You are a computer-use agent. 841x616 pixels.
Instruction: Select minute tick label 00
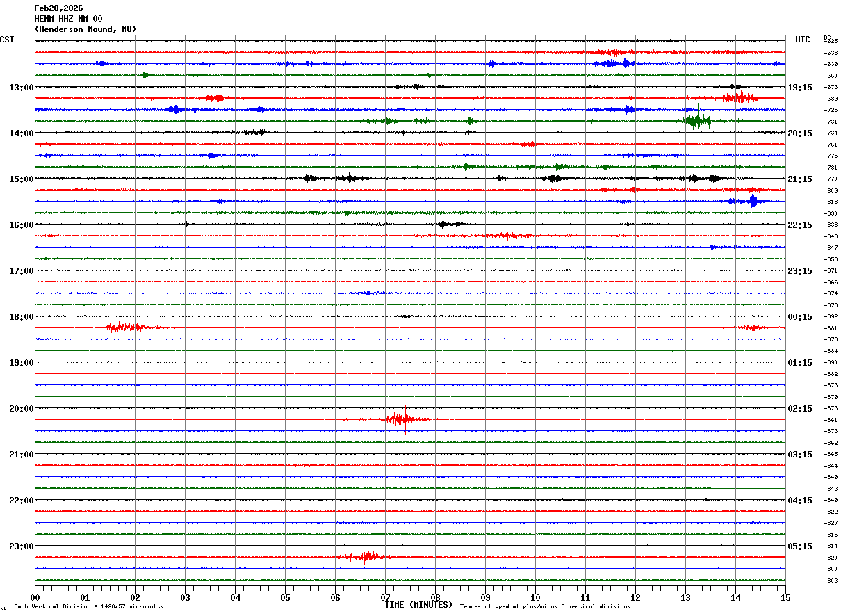[35, 598]
